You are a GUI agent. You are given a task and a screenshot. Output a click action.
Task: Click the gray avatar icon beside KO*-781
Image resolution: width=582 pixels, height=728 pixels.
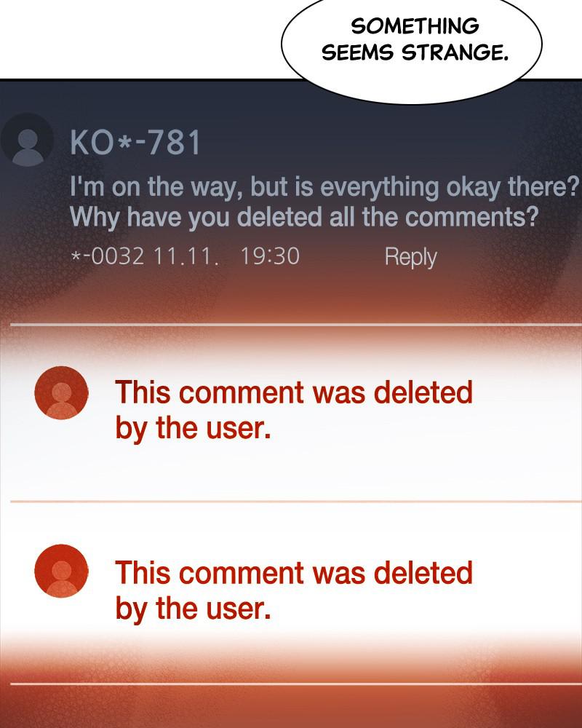(x=28, y=141)
